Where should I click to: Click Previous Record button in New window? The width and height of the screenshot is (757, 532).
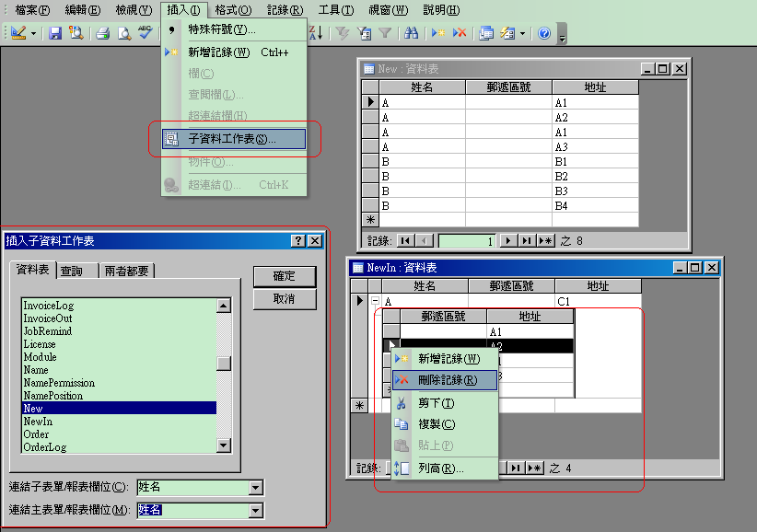[x=424, y=240]
